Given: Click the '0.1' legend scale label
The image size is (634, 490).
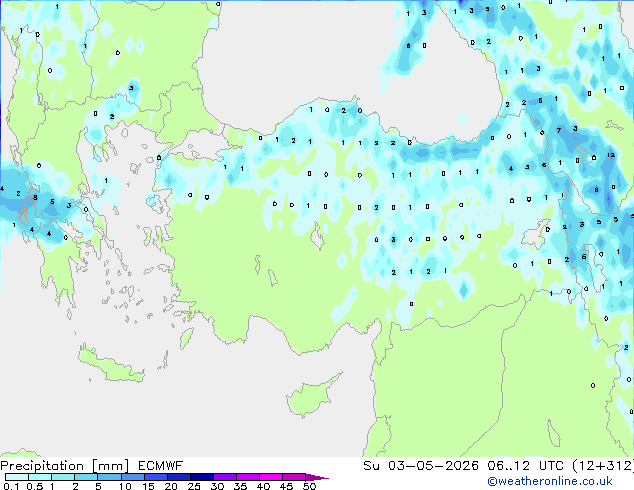Looking at the screenshot, I should point(11,486).
